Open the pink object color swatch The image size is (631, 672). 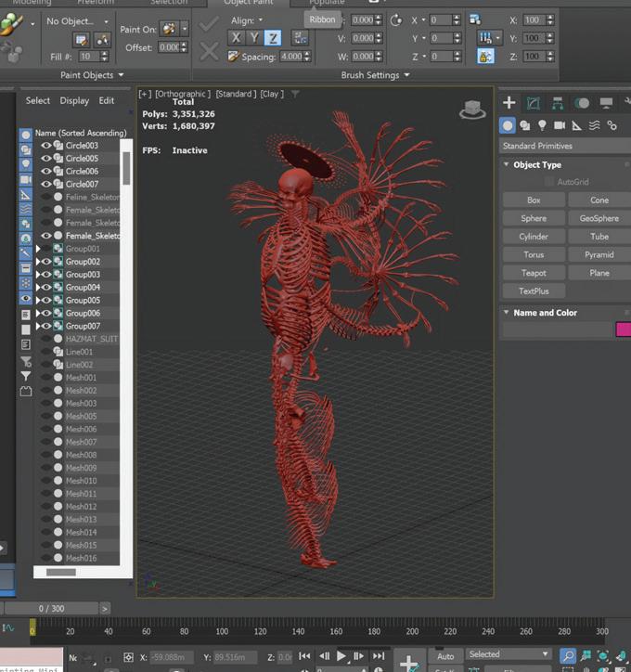(x=623, y=330)
